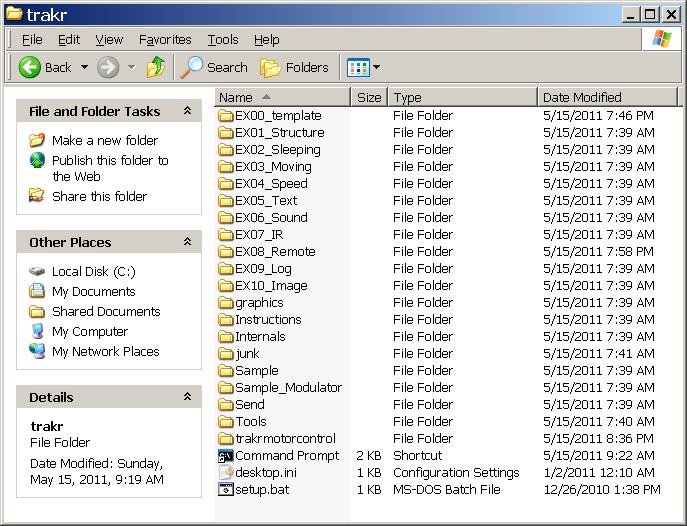Click Make a new folder
The width and height of the screenshot is (687, 526).
(105, 140)
